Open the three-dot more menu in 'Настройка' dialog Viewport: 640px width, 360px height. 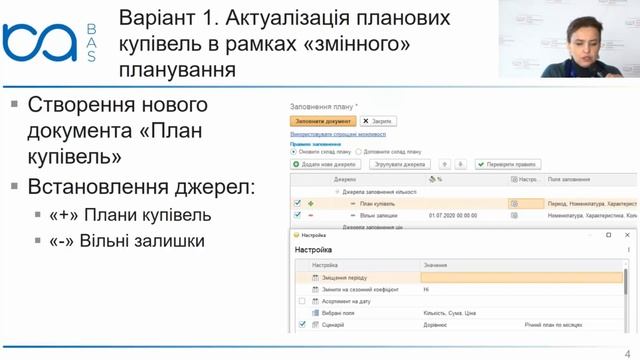point(629,249)
